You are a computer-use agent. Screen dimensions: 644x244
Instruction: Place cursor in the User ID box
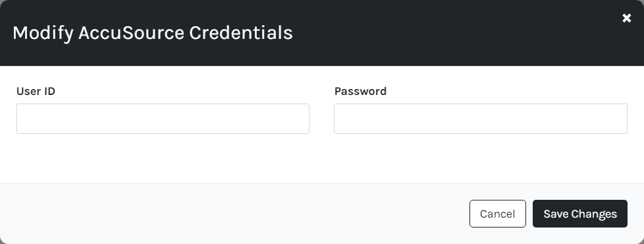click(163, 119)
